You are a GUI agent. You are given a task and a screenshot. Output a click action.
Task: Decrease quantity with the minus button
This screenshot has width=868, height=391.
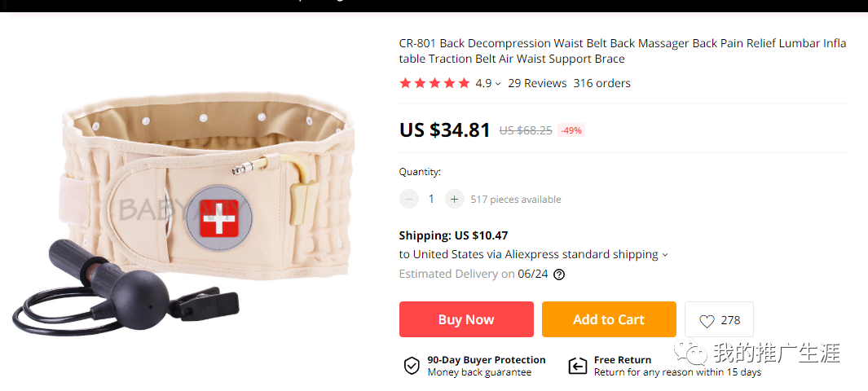(409, 199)
